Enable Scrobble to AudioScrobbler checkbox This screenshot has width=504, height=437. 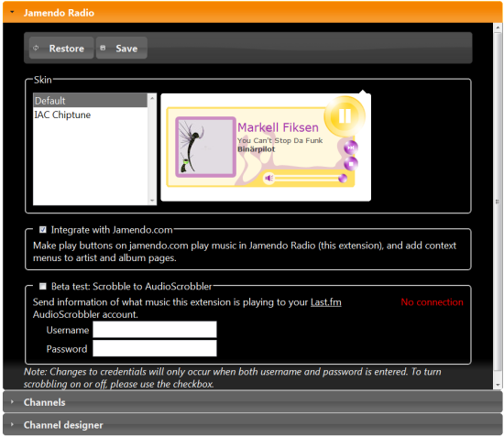click(43, 287)
